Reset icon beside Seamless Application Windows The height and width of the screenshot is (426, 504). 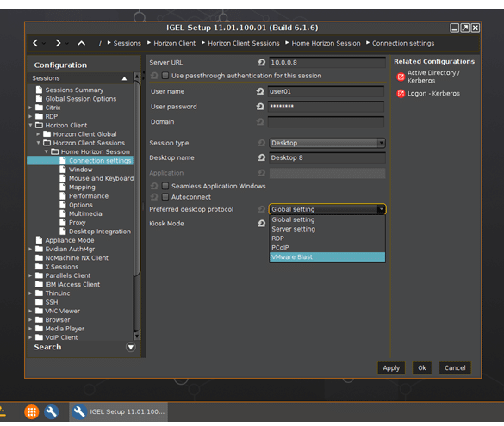tap(154, 186)
